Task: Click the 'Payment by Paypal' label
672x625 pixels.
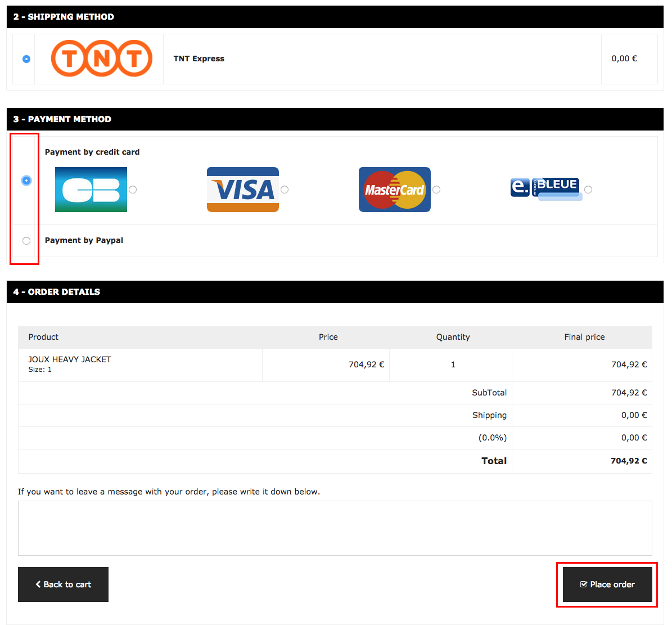Action: click(x=84, y=240)
